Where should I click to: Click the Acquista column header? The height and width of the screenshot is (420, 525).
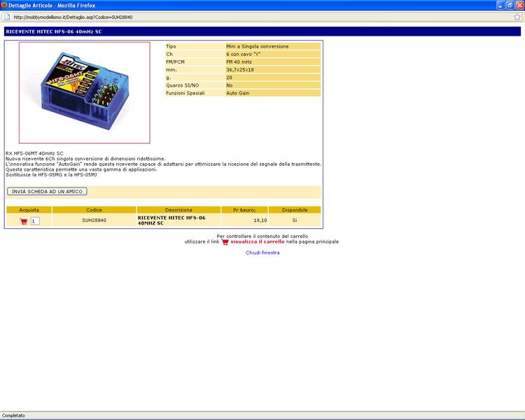29,210
